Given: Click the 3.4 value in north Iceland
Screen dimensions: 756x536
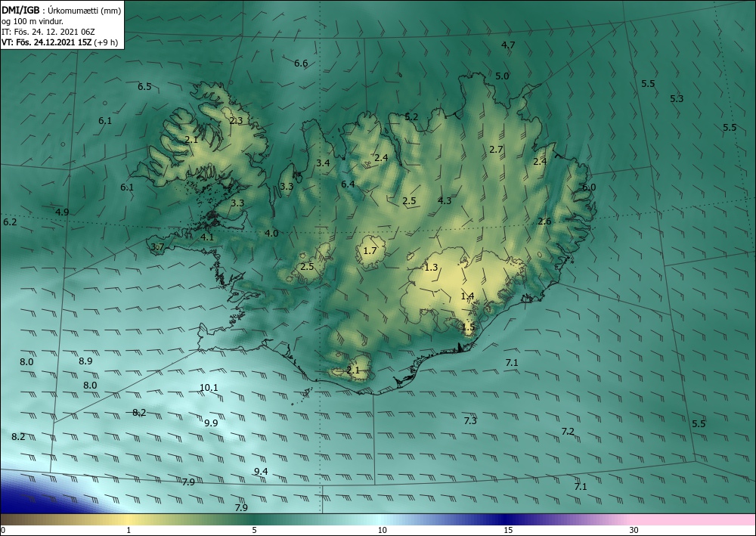Looking at the screenshot, I should (x=323, y=163).
